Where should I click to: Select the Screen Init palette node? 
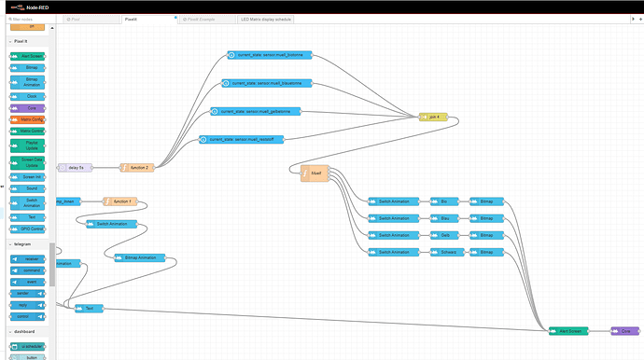(x=27, y=177)
